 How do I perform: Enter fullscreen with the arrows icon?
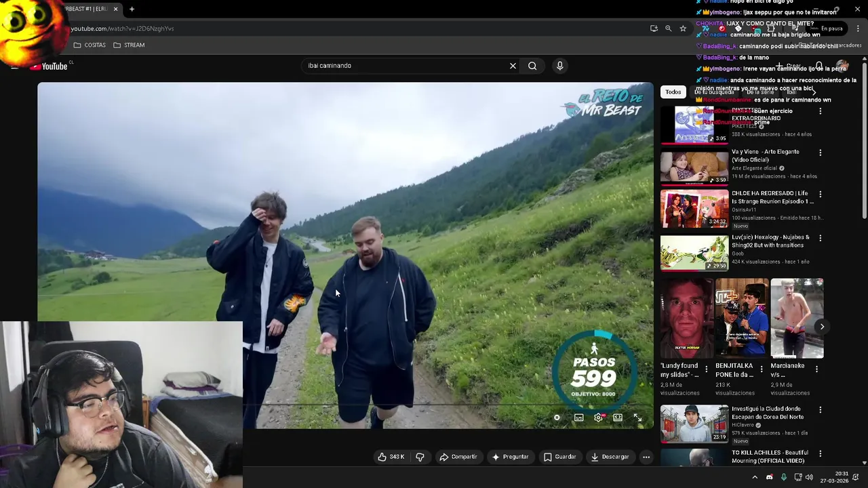coord(637,418)
